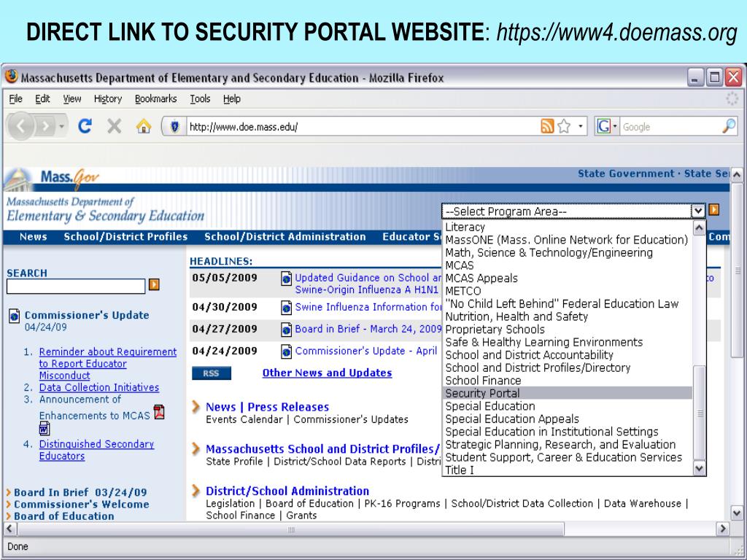
Task: Click the State Government header link
Action: [x=626, y=174]
